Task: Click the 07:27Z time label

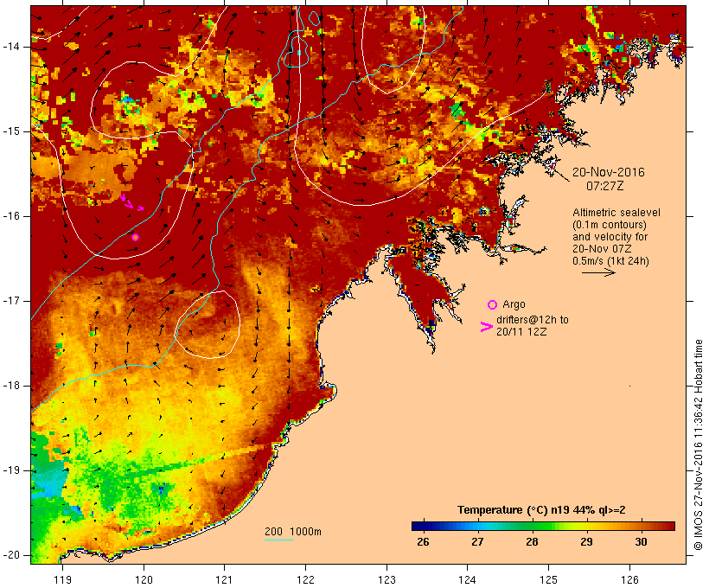Action: (x=605, y=186)
